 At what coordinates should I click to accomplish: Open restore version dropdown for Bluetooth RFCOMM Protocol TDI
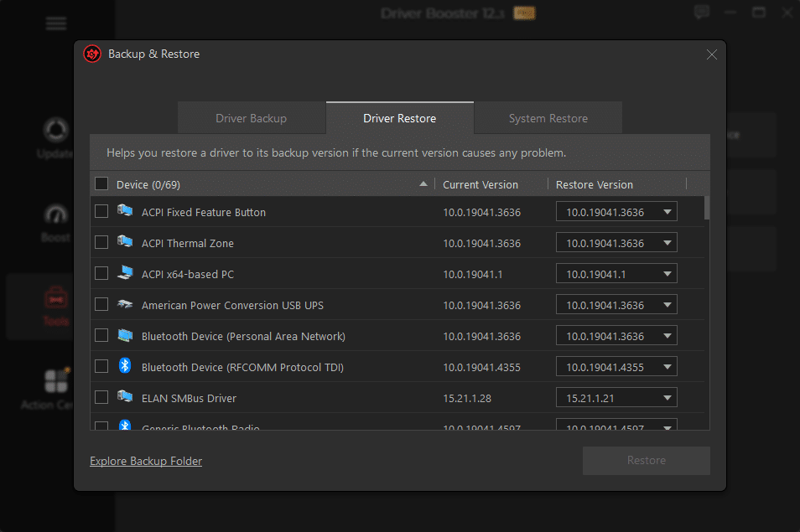[x=616, y=367]
